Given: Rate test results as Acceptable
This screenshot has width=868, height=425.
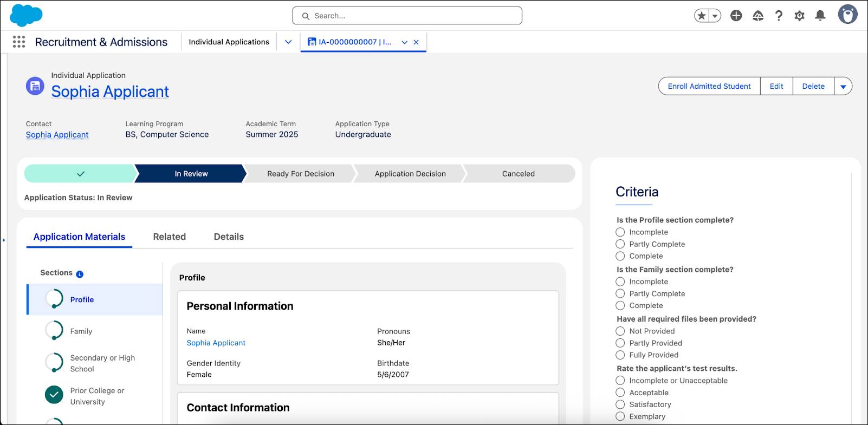Looking at the screenshot, I should click(620, 393).
